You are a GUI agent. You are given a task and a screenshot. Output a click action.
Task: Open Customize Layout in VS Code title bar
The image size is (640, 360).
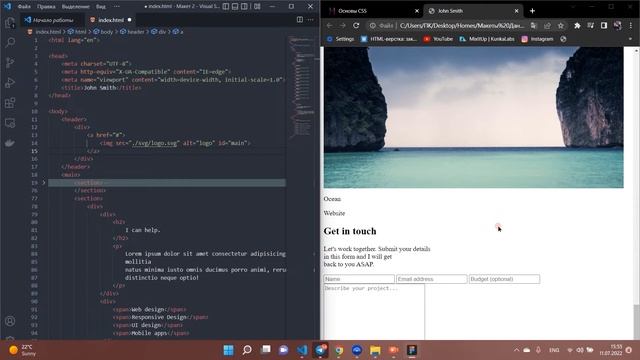coord(257,7)
